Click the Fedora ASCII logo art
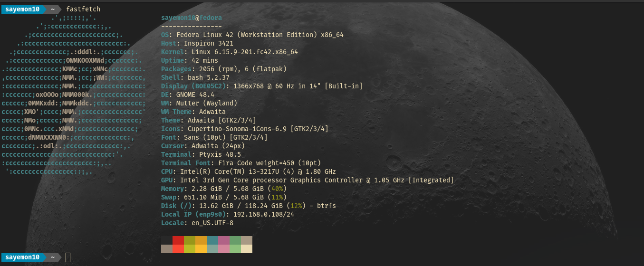The height and width of the screenshot is (266, 644). click(x=74, y=95)
